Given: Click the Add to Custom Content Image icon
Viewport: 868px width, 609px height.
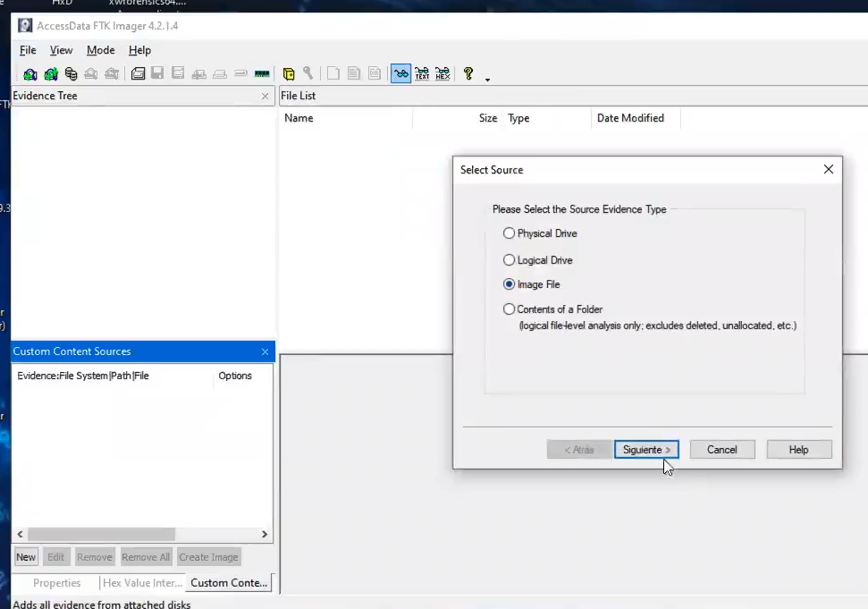Looking at the screenshot, I should pos(198,73).
